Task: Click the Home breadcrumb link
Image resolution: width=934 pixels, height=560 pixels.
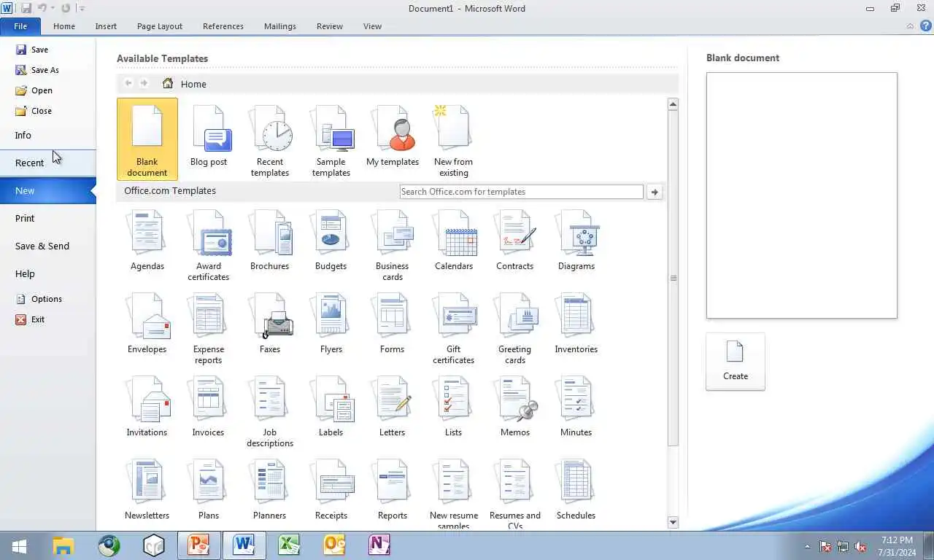Action: (x=193, y=84)
